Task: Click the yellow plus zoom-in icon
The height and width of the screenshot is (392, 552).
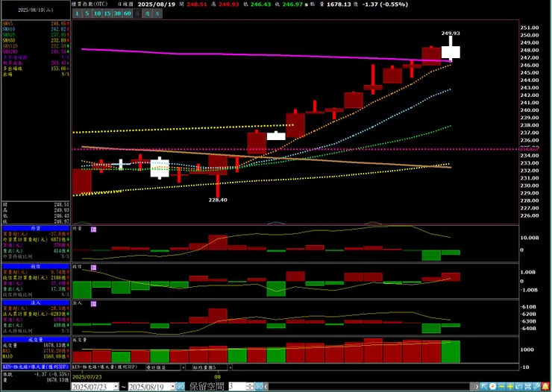Action: 510,387
